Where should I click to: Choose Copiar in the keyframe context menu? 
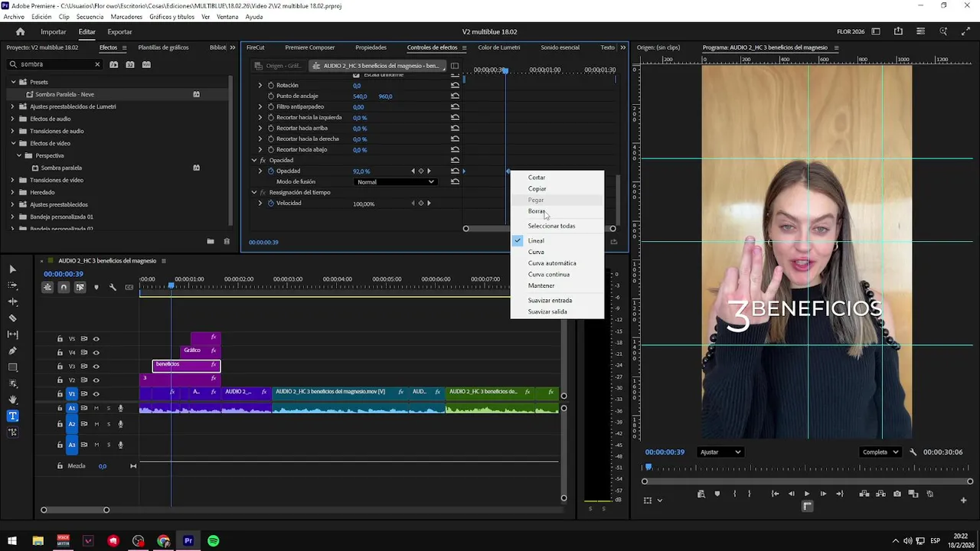(x=537, y=188)
